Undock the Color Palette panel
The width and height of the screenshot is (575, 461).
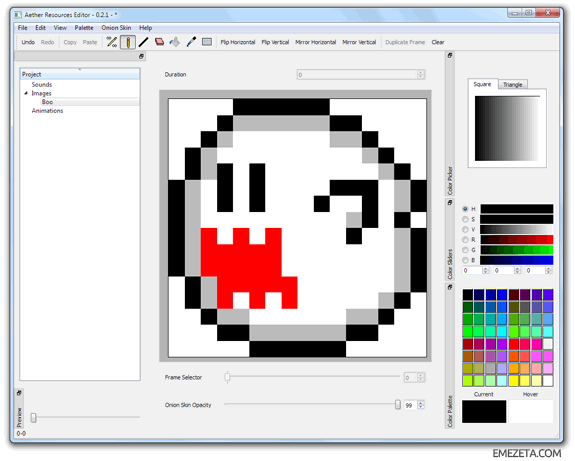coord(450,287)
